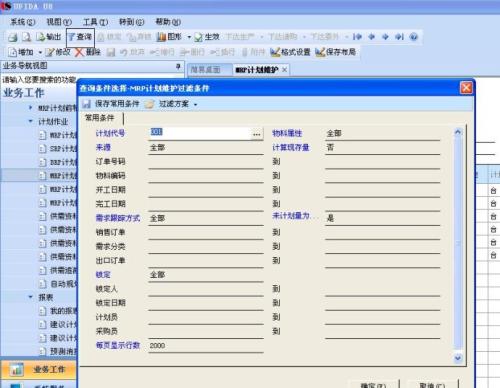
Task: Open the 过滤方案 dropdown arrow
Action: [x=196, y=104]
